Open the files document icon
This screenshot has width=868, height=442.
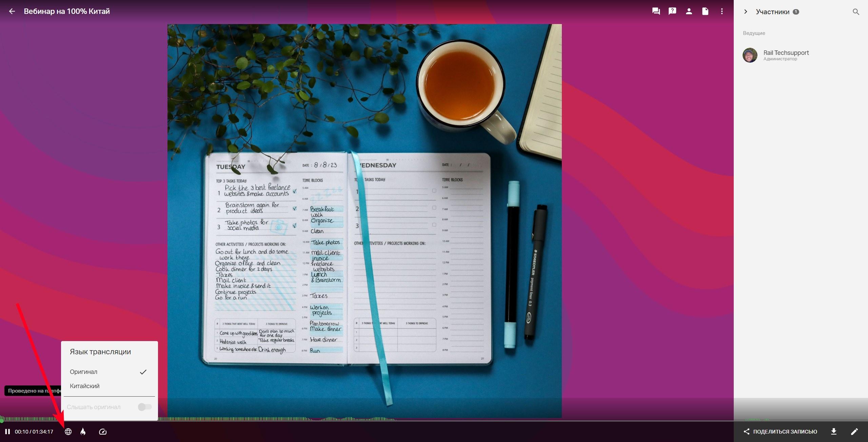[705, 11]
